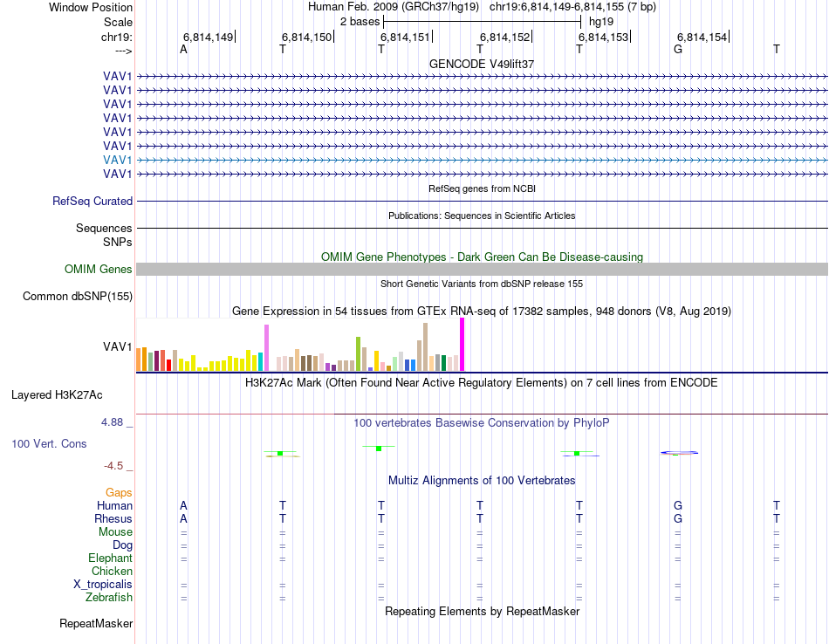The width and height of the screenshot is (829, 644).
Task: Click the base G in the Rhesus alignment row
Action: pos(678,518)
